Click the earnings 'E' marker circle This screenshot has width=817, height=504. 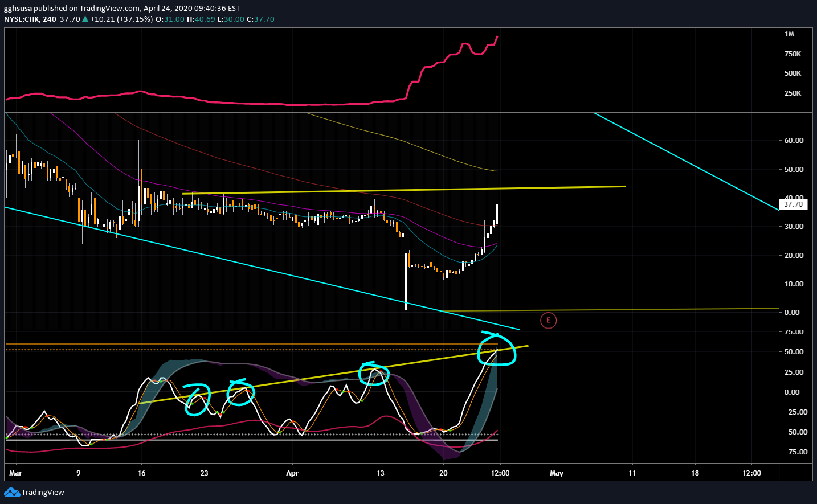[x=548, y=320]
